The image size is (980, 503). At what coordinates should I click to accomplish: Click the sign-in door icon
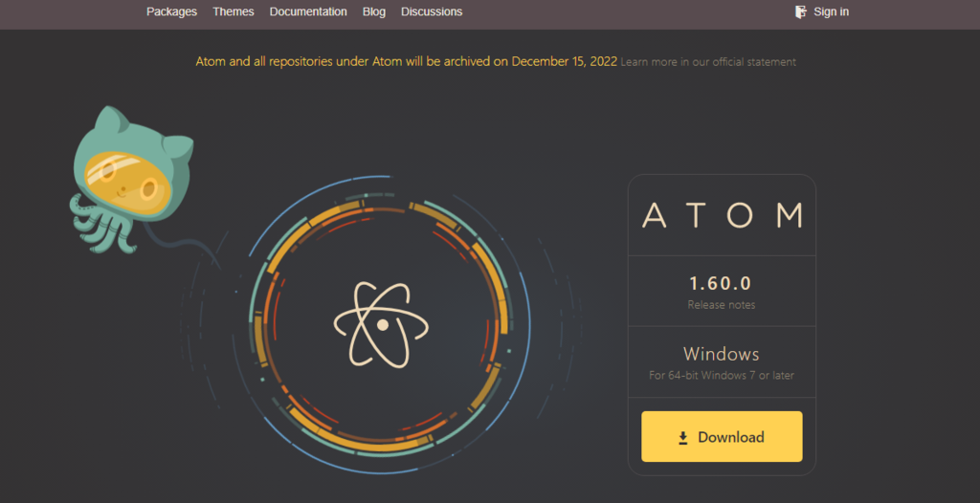click(801, 11)
